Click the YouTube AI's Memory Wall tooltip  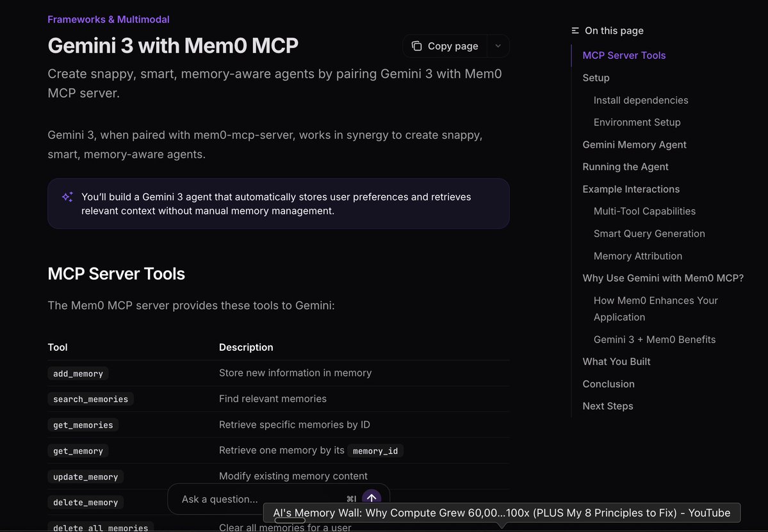(502, 513)
